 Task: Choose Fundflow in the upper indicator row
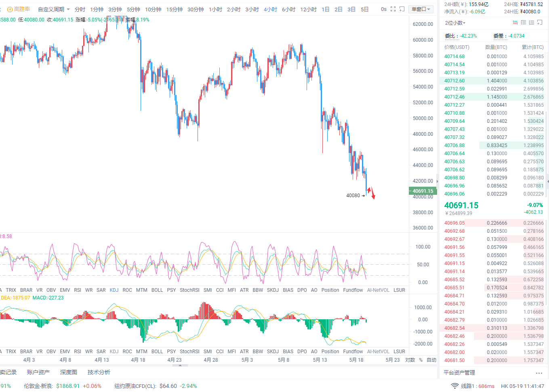(353, 290)
